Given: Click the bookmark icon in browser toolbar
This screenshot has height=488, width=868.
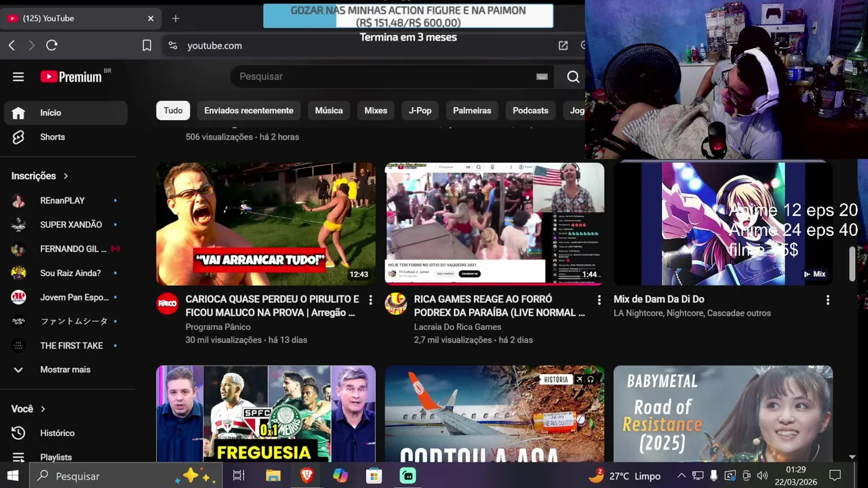Looking at the screenshot, I should [146, 45].
